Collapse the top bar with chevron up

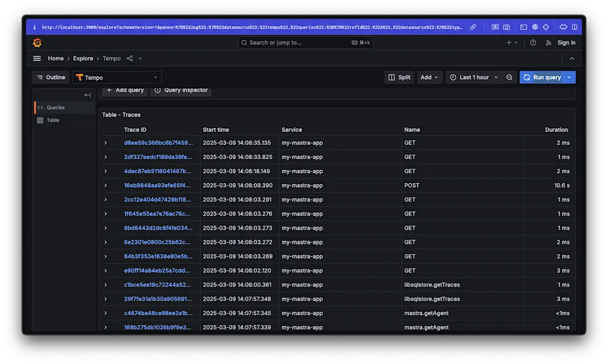pos(572,59)
